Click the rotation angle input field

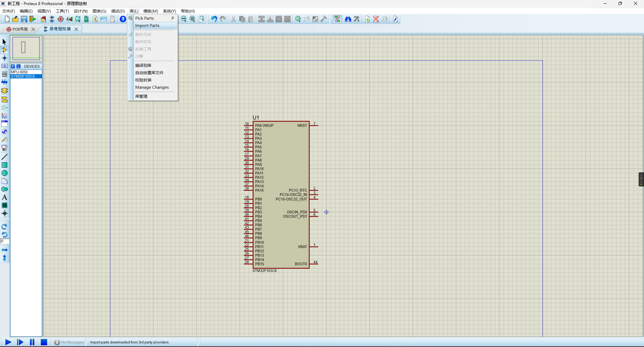[x=5, y=241]
